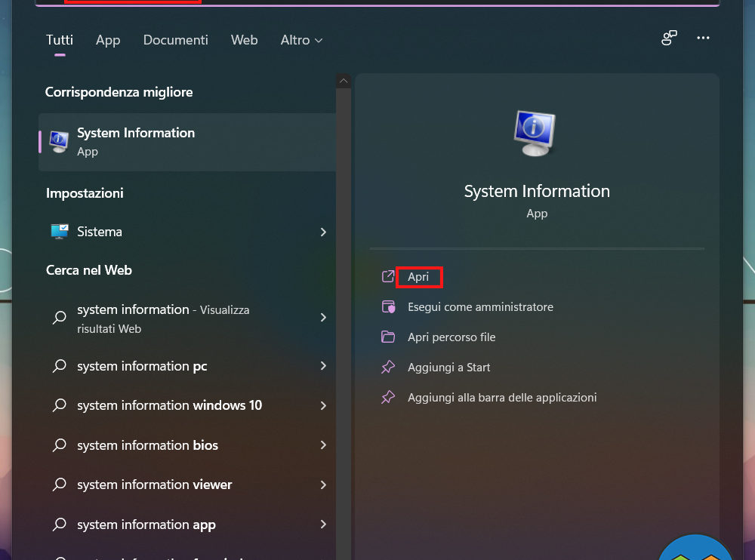The width and height of the screenshot is (755, 560).
Task: Click the Apri open icon
Action: point(388,277)
